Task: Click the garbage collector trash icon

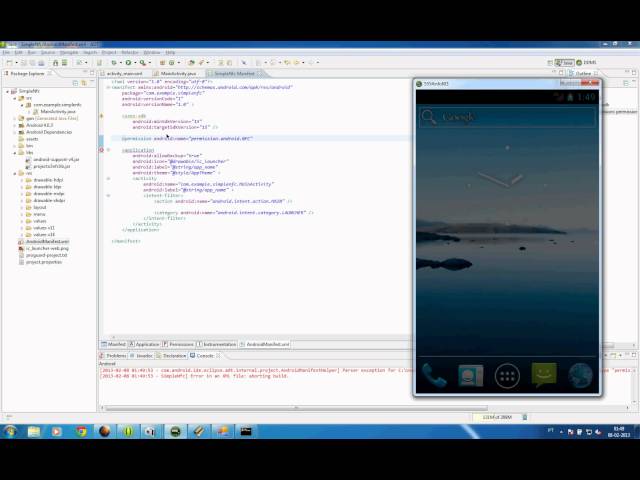Action: 525,417
